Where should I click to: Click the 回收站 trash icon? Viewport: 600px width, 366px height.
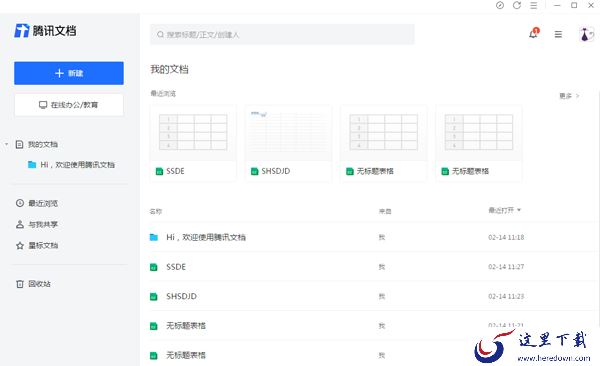point(20,284)
